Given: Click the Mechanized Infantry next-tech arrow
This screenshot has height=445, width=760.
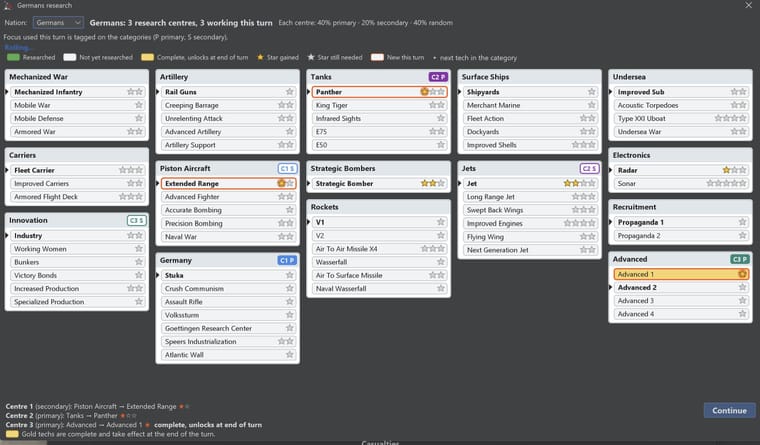Looking at the screenshot, I should [7, 92].
